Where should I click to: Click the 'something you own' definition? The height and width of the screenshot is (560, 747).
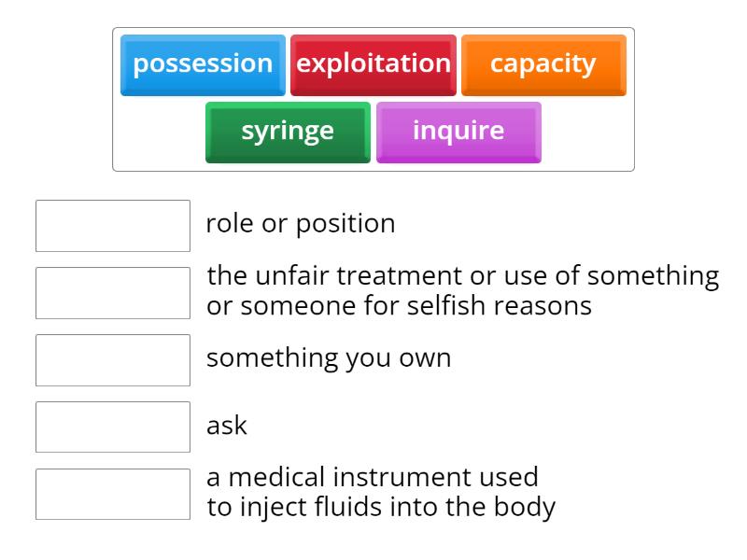click(x=329, y=358)
